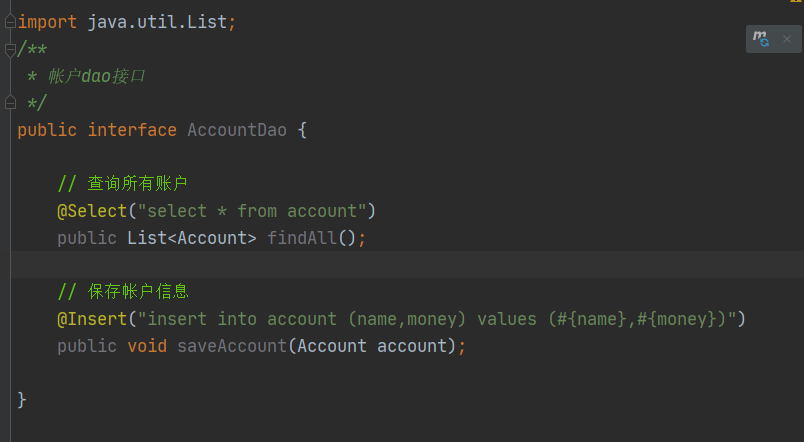The height and width of the screenshot is (442, 804).
Task: Click the interface keyword
Action: (x=132, y=130)
